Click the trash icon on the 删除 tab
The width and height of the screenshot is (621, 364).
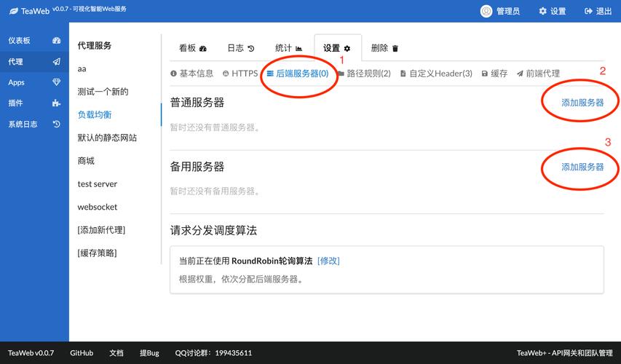click(395, 48)
